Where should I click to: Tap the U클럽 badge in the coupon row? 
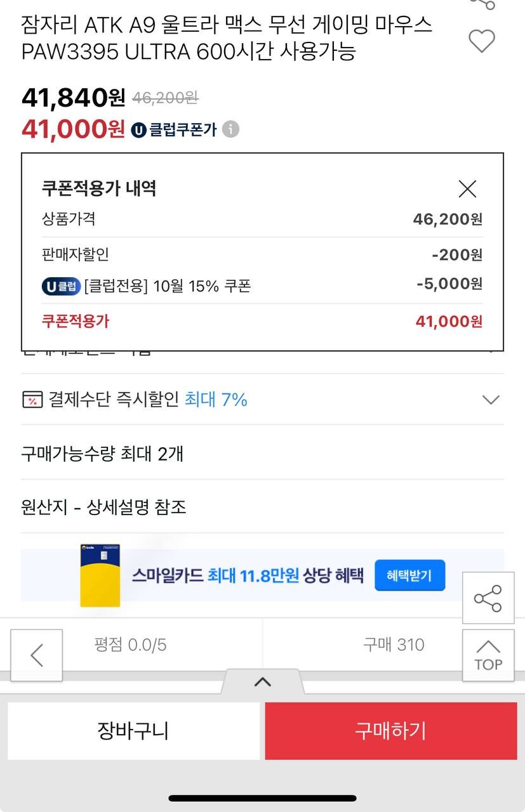(x=62, y=286)
